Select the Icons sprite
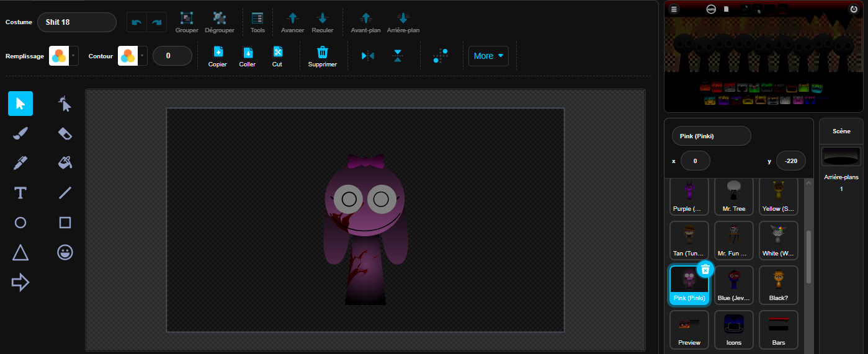This screenshot has height=354, width=868. tap(734, 330)
